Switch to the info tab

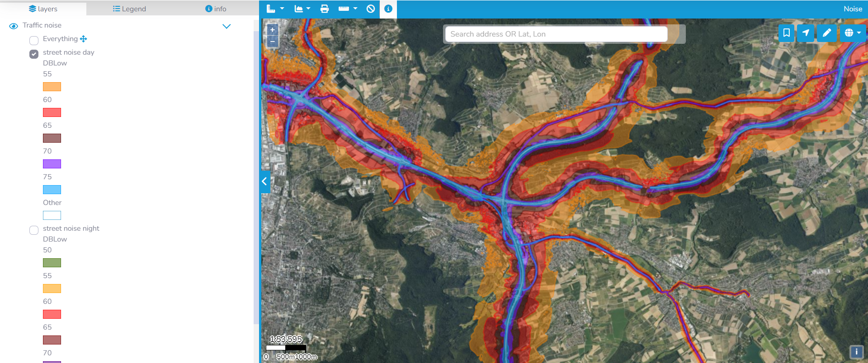(216, 9)
